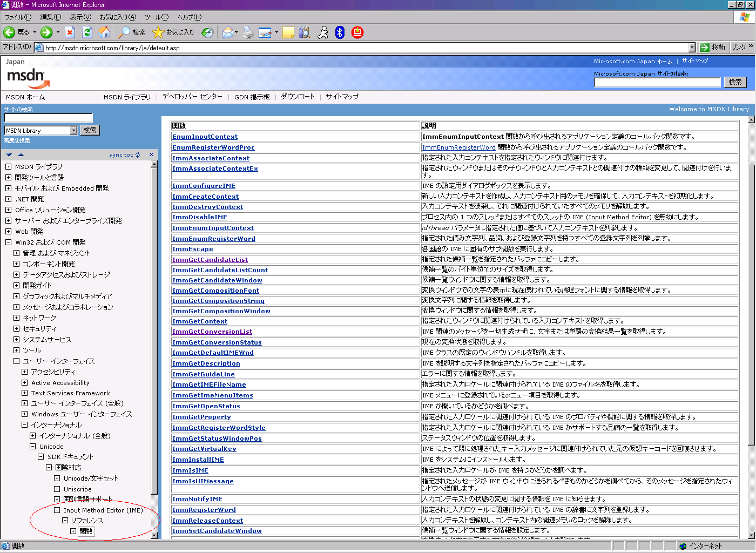This screenshot has width=756, height=553.
Task: Go to ダウンロード nav tab
Action: point(297,97)
